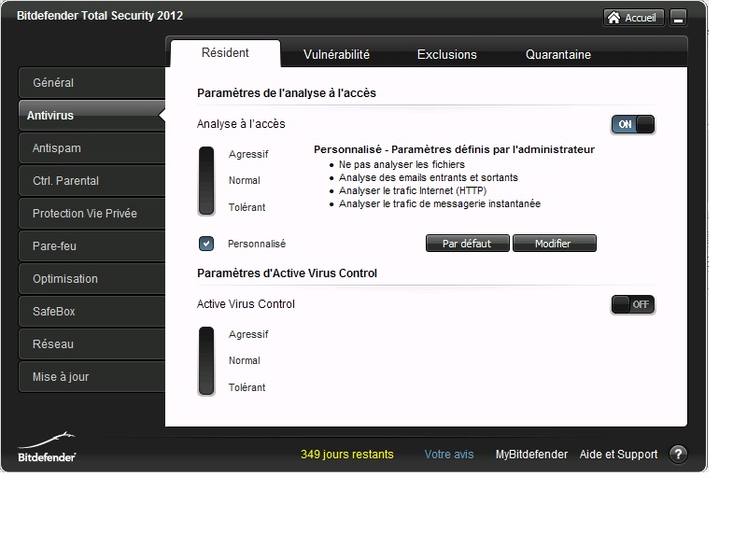Open the Vulnérabilité tab
747x560 pixels.
pos(336,55)
